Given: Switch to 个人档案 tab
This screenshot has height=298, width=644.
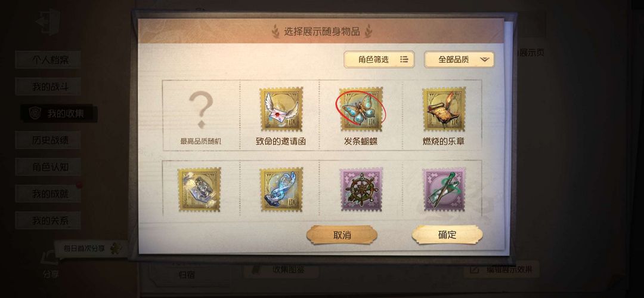Looking at the screenshot, I should coord(48,60).
